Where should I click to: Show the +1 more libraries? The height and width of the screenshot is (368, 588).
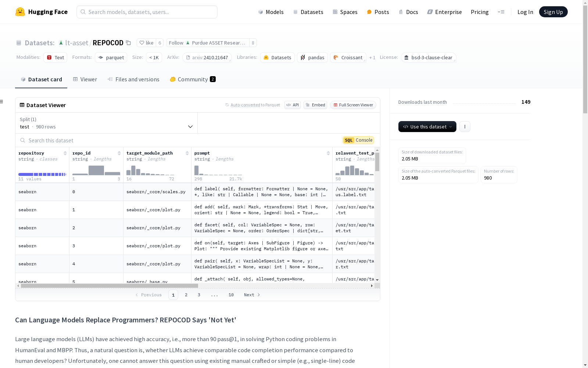[372, 57]
